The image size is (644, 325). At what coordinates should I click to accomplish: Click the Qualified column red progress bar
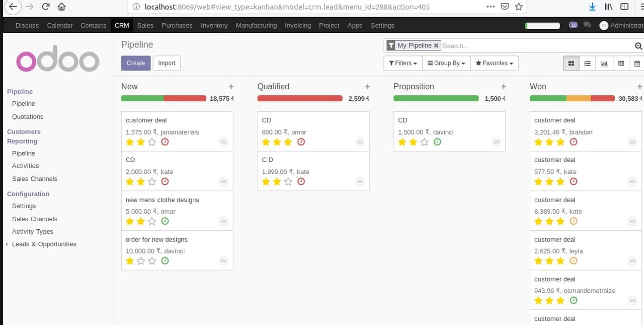pyautogui.click(x=300, y=98)
